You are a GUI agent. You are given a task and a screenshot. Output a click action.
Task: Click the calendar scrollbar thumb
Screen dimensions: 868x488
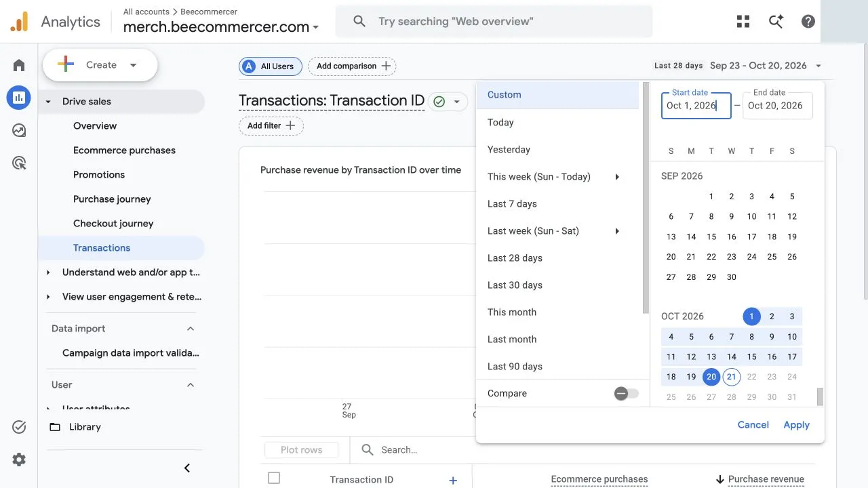tap(820, 396)
